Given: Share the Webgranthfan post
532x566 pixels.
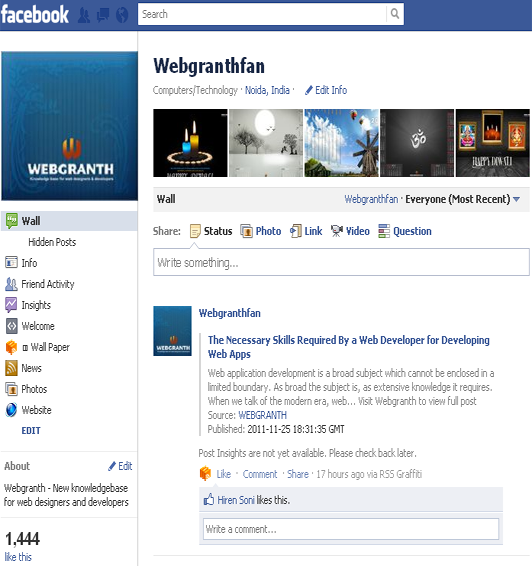Looking at the screenshot, I should (x=298, y=474).
